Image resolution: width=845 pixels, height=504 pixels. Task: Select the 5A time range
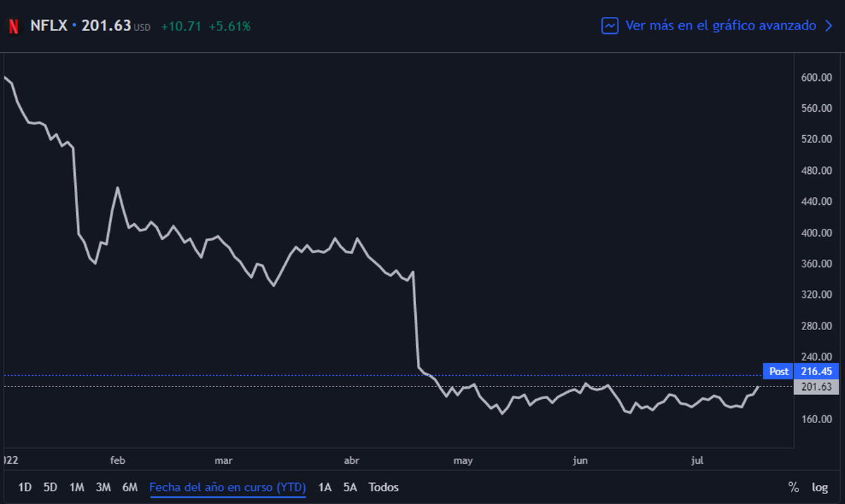350,486
